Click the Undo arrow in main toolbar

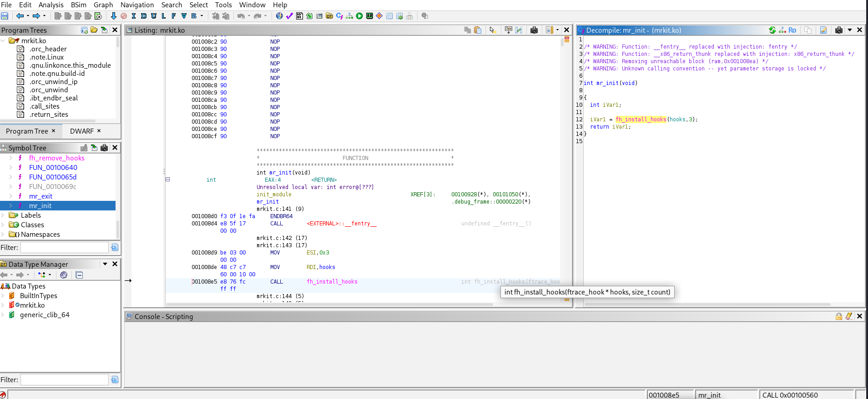point(241,16)
